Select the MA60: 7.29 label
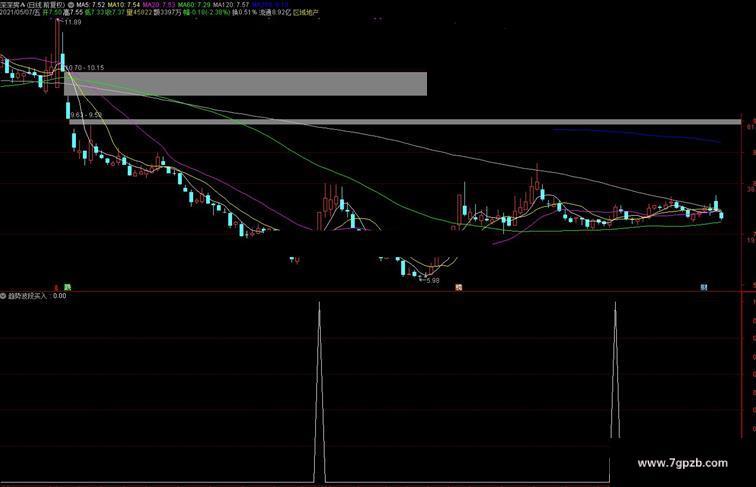The width and height of the screenshot is (756, 487). (194, 4)
